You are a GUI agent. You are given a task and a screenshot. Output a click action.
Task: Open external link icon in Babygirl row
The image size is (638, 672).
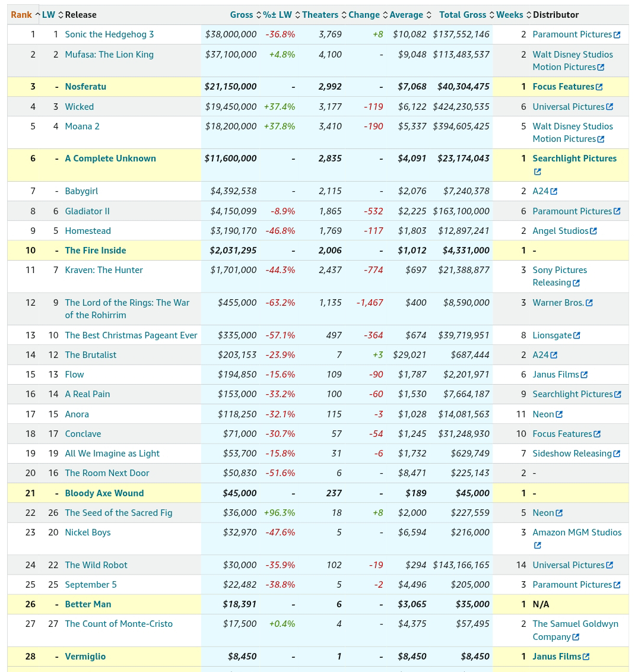point(554,192)
